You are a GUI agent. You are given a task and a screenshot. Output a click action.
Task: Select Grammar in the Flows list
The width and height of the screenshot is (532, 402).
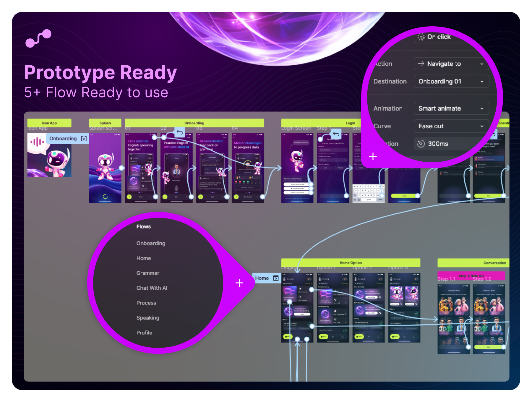[148, 273]
